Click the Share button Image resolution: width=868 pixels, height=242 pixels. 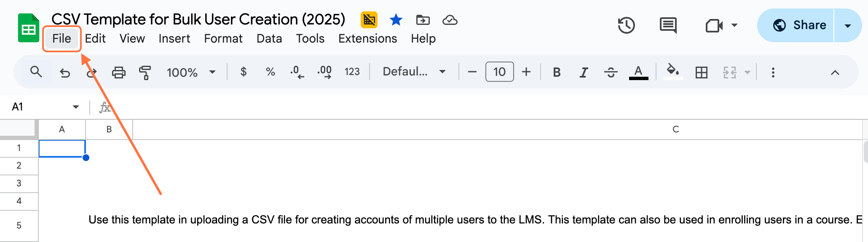(799, 25)
